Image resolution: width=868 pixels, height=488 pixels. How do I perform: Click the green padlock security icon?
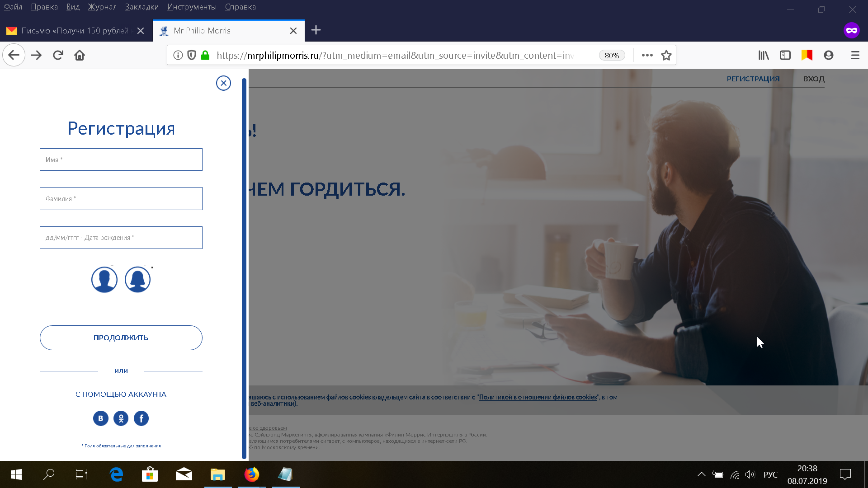tap(205, 55)
